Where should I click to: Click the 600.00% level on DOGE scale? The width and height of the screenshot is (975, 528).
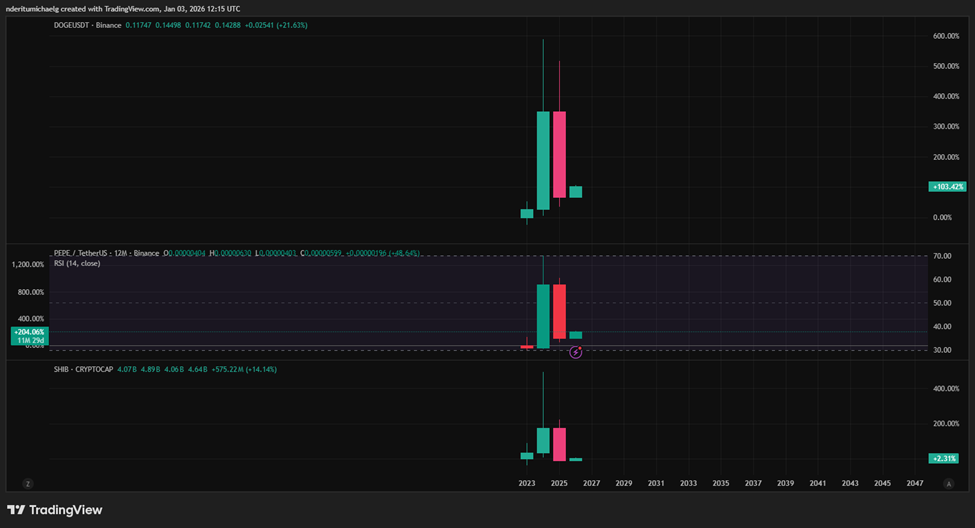coord(946,36)
